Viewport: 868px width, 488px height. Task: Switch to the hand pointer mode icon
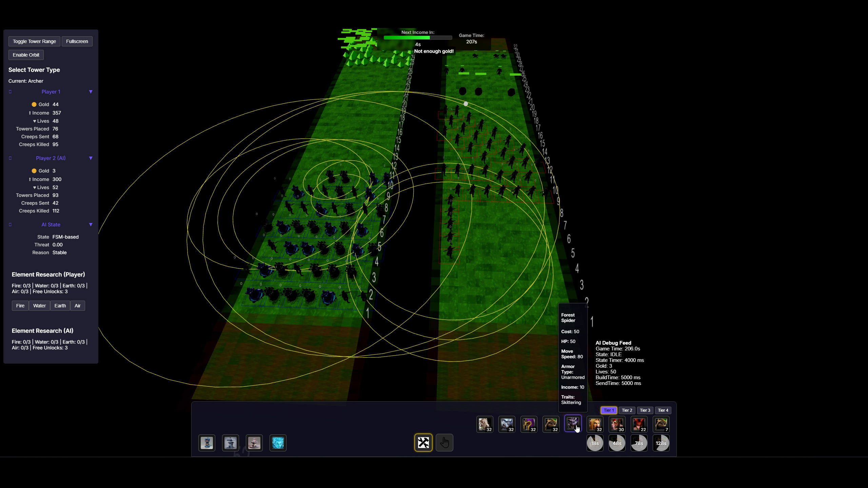click(444, 443)
